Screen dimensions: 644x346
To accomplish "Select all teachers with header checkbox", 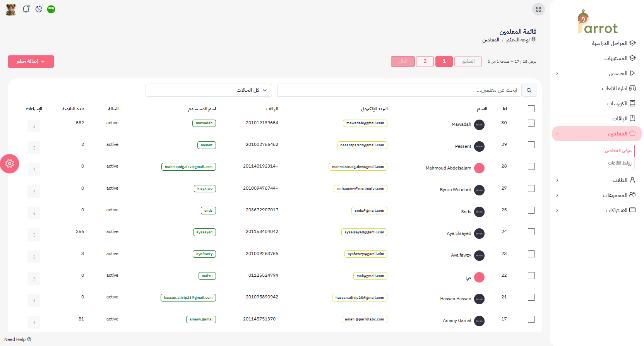I will (531, 109).
